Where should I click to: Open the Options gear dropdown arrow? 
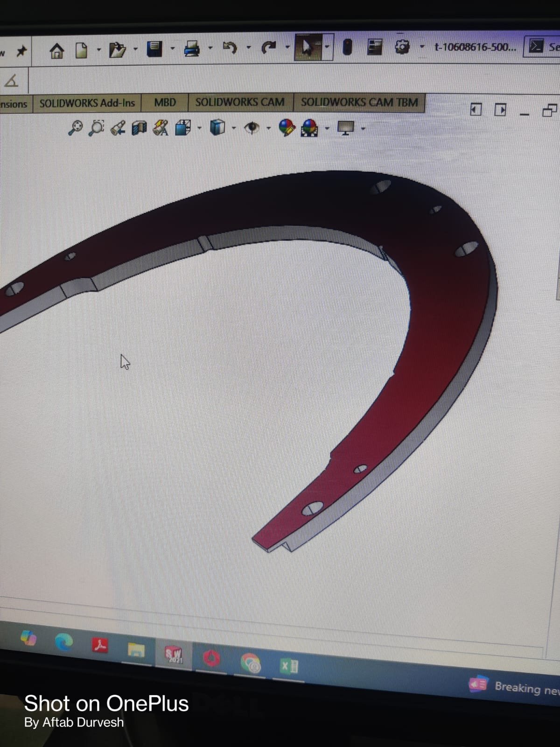tap(422, 47)
